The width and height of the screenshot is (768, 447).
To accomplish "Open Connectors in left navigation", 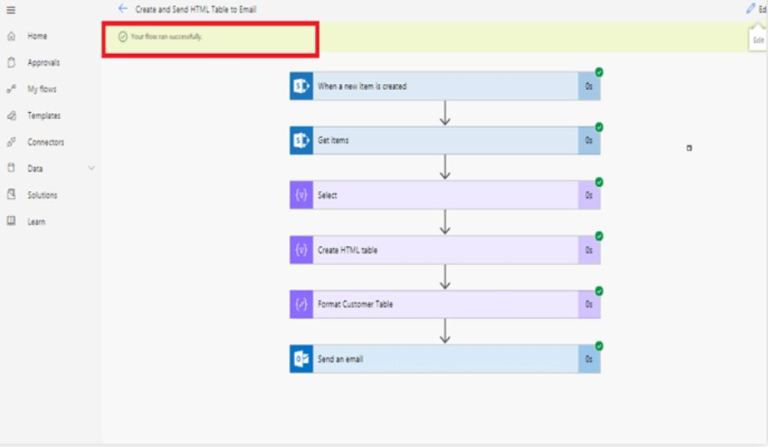I will pos(46,142).
